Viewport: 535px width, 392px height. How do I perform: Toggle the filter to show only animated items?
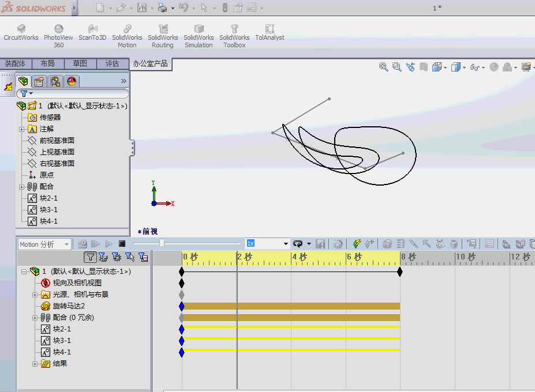click(x=103, y=257)
